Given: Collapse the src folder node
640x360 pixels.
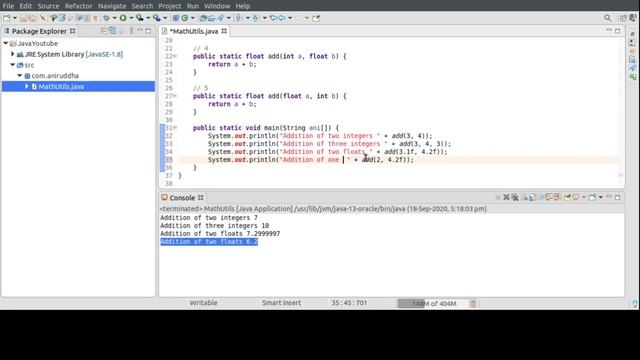Looking at the screenshot, I should (x=13, y=64).
